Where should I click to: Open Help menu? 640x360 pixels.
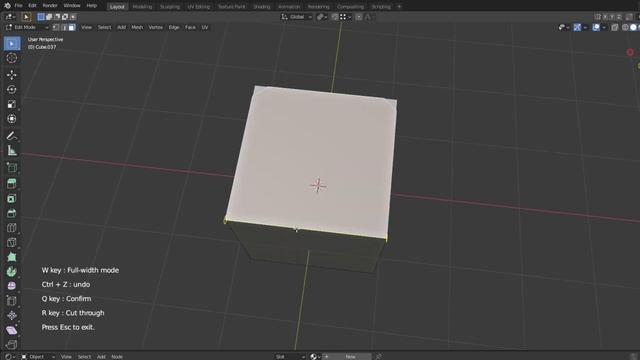coord(92,6)
